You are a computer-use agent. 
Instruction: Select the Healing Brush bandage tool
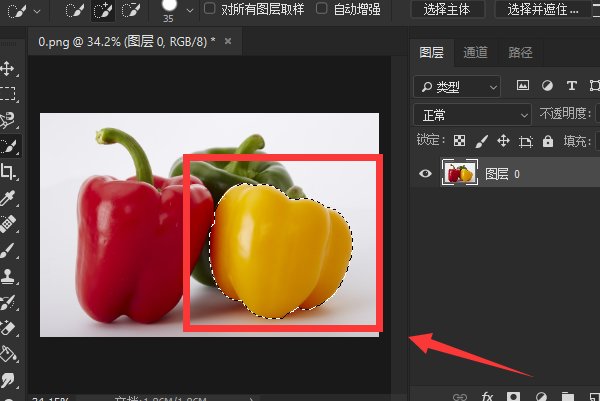point(7,224)
